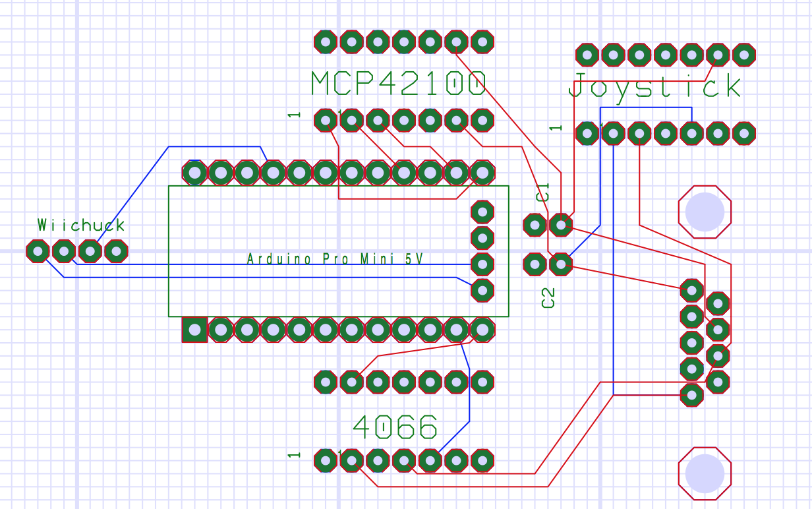The height and width of the screenshot is (509, 812).
Task: Select the top-left pad above MCP42100 label
Action: coord(325,42)
